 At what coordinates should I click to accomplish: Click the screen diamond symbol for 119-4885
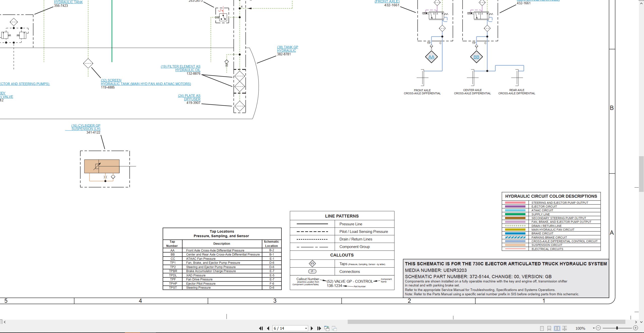88,63
